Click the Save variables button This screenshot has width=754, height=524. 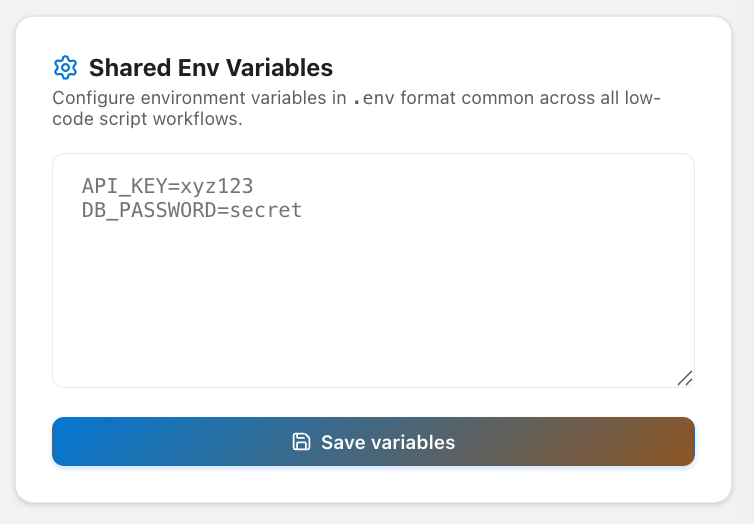coord(373,441)
